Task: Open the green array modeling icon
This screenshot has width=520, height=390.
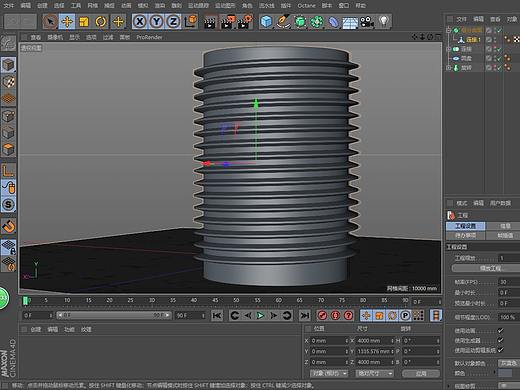Action: click(317, 22)
